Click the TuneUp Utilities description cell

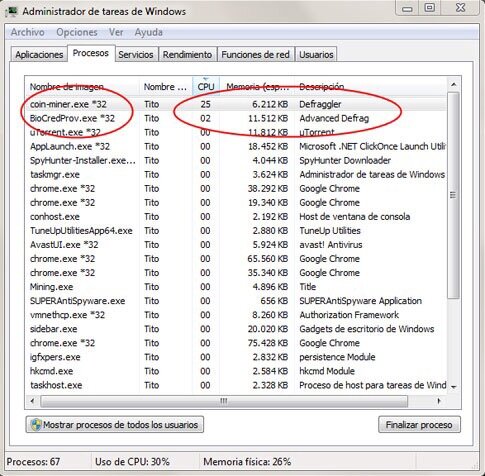coord(330,231)
